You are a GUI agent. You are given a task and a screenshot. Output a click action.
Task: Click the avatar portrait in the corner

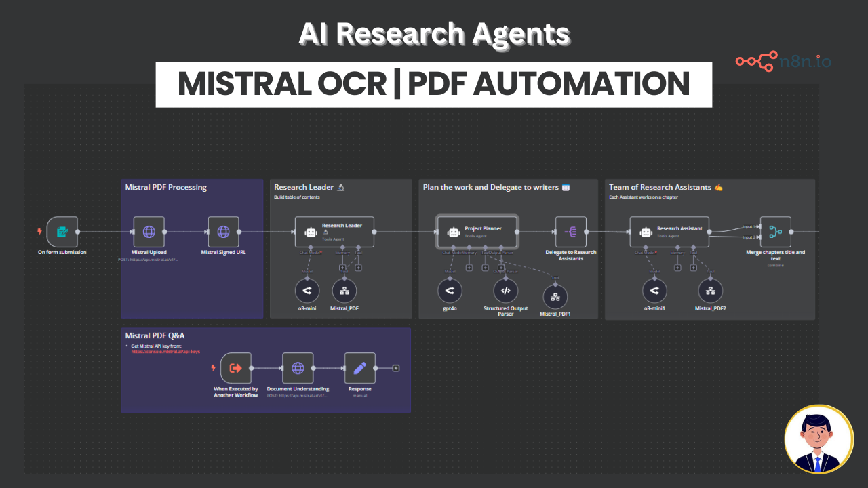pos(818,439)
